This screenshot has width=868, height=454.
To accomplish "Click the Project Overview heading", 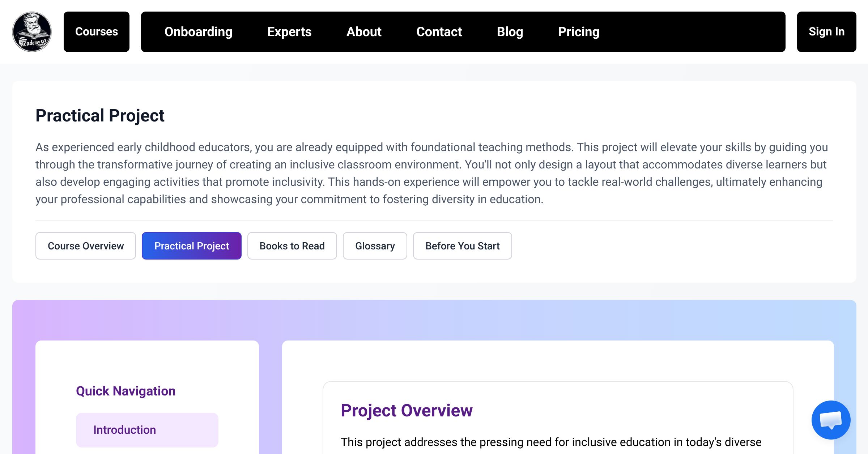I will (x=407, y=411).
